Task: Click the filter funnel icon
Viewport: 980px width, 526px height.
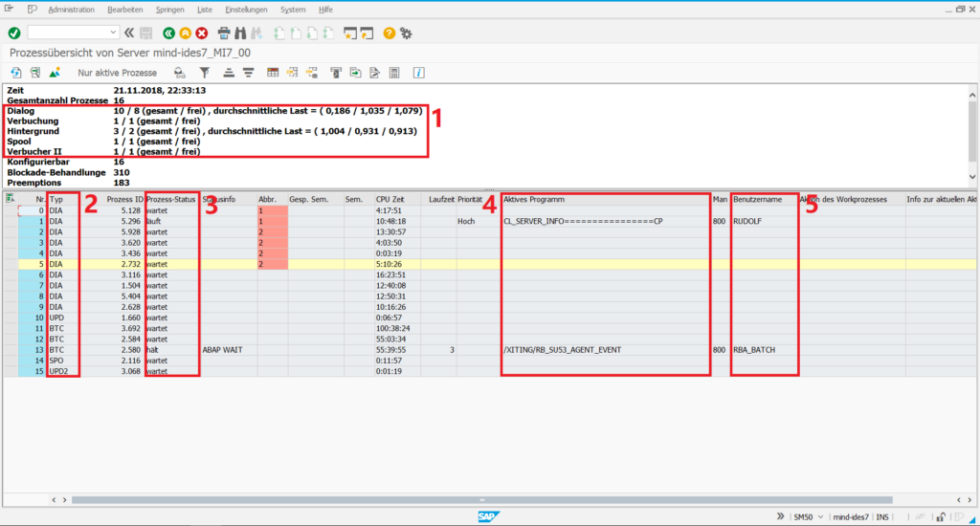Action: pyautogui.click(x=204, y=73)
